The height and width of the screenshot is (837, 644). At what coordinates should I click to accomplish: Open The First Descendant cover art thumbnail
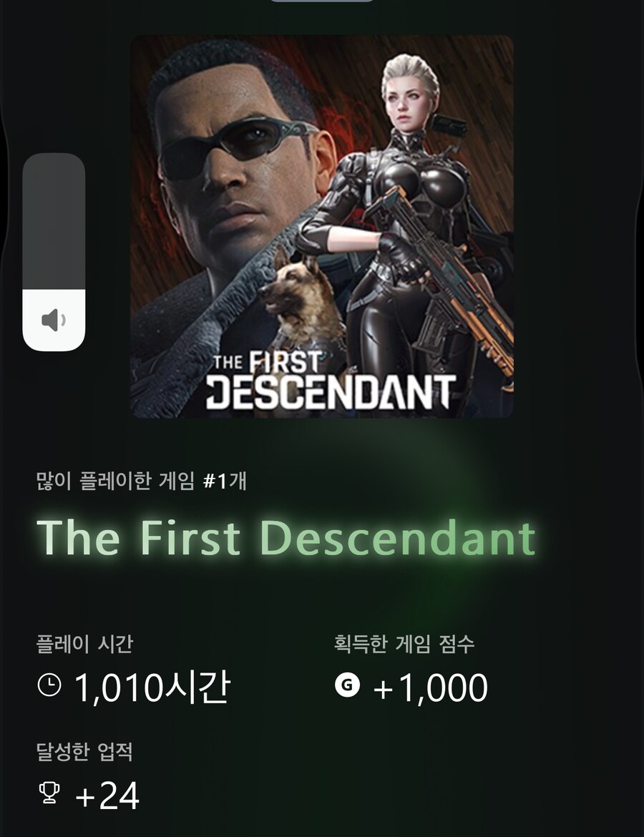(x=322, y=226)
